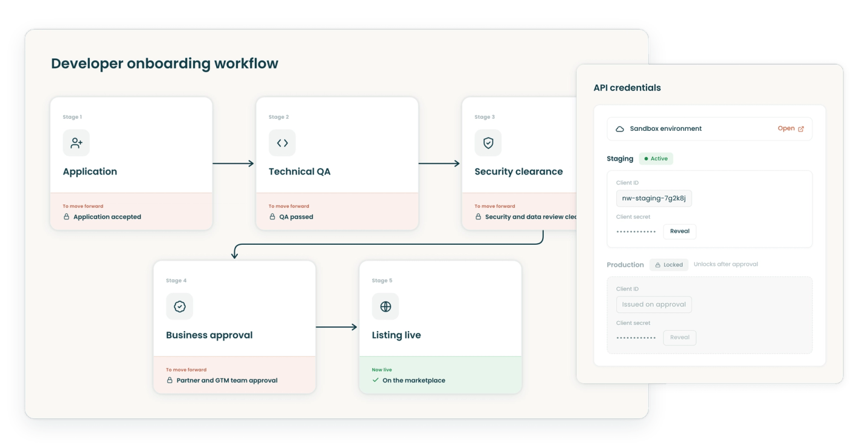Click the Business approval badge check icon
This screenshot has width=868, height=448.
179,306
